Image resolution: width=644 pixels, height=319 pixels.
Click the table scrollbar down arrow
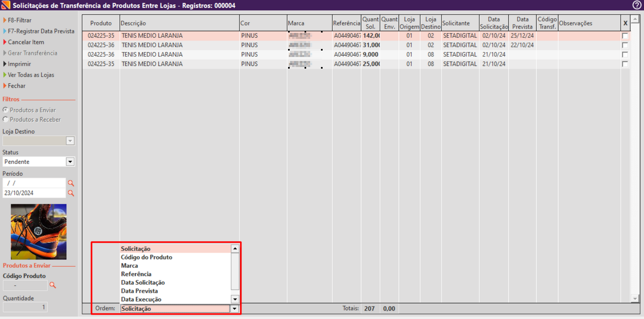(x=635, y=299)
